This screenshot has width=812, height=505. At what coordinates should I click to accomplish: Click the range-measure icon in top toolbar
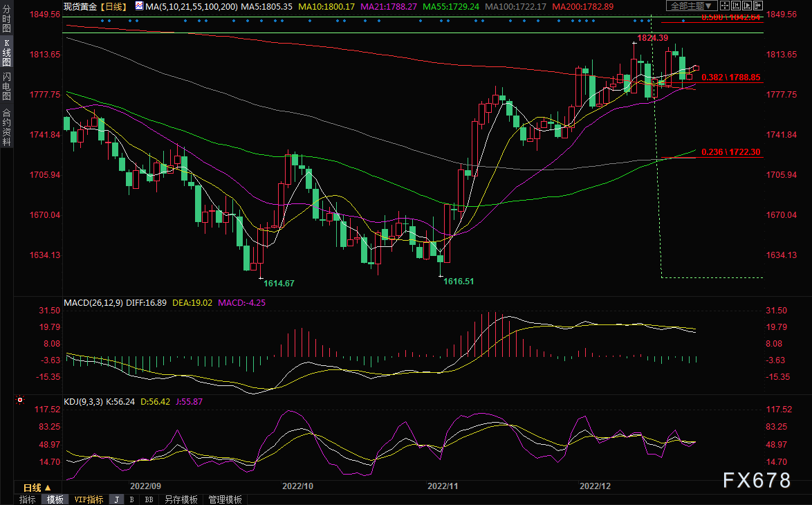tap(736, 6)
